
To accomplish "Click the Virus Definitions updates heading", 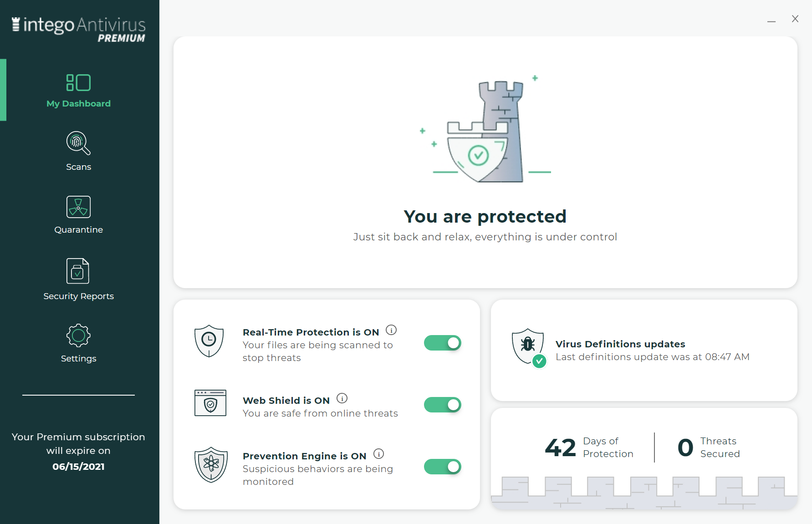I will 620,344.
